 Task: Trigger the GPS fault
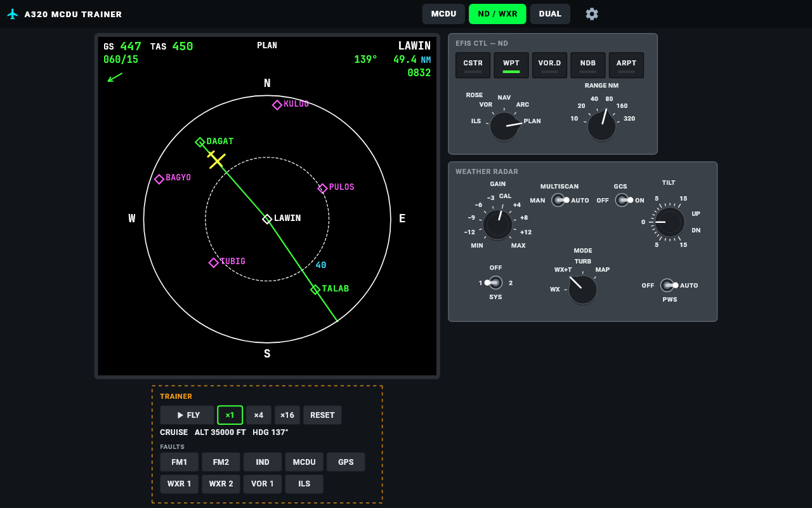point(346,462)
